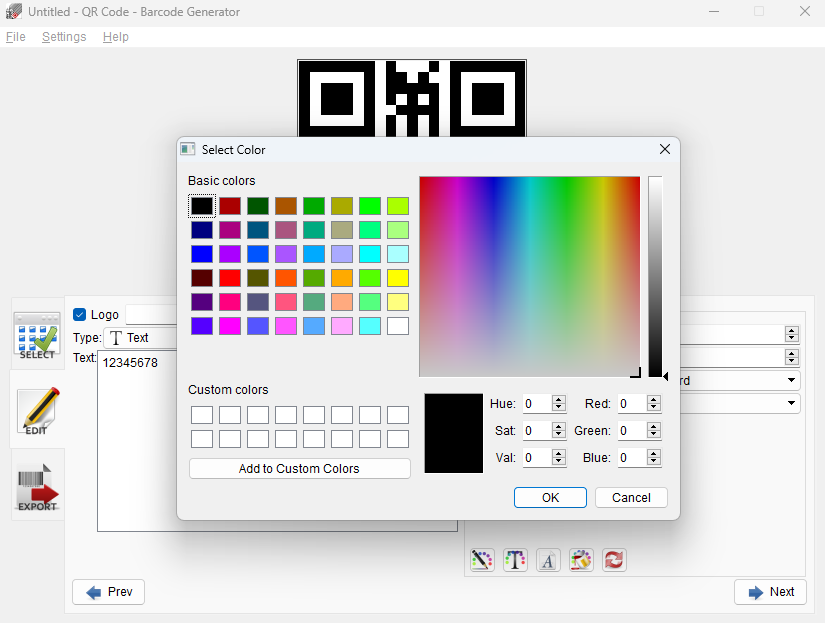Open the Select step in sidebar
Image resolution: width=825 pixels, height=623 pixels.
37,334
